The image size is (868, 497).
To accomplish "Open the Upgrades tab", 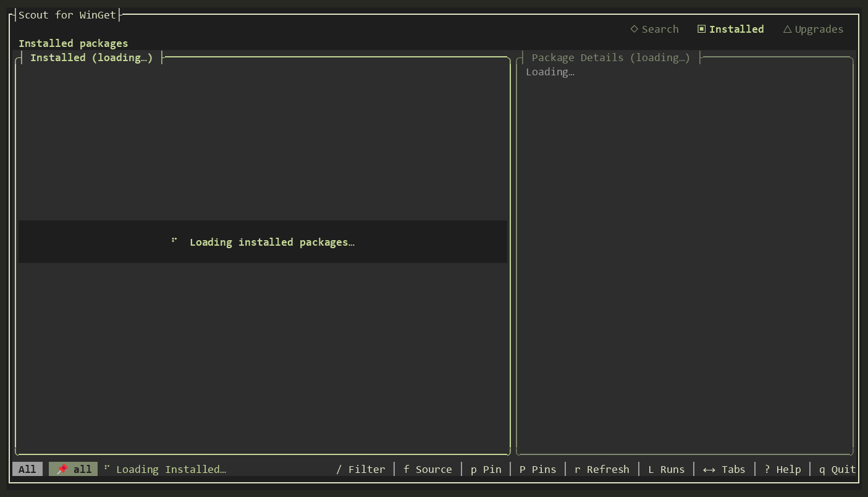I will click(x=813, y=29).
